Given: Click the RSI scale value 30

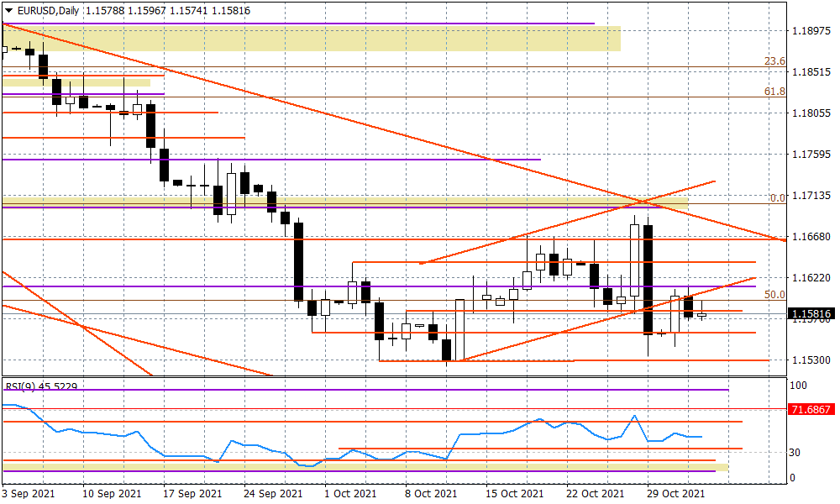Looking at the screenshot, I should pos(795,453).
